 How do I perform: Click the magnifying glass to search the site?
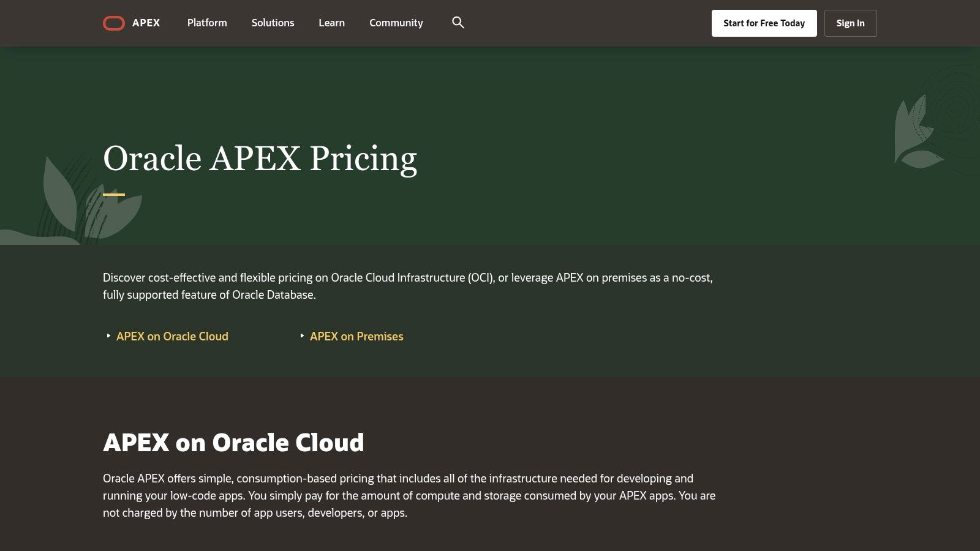click(x=458, y=23)
